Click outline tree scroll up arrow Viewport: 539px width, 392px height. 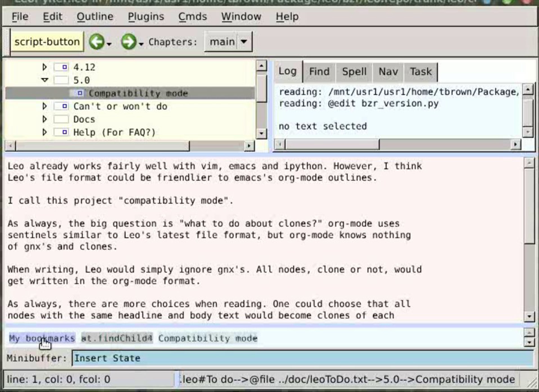[261, 66]
